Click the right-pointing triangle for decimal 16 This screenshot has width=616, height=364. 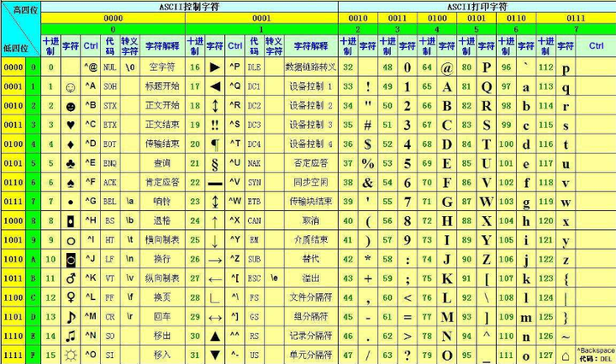click(x=215, y=67)
